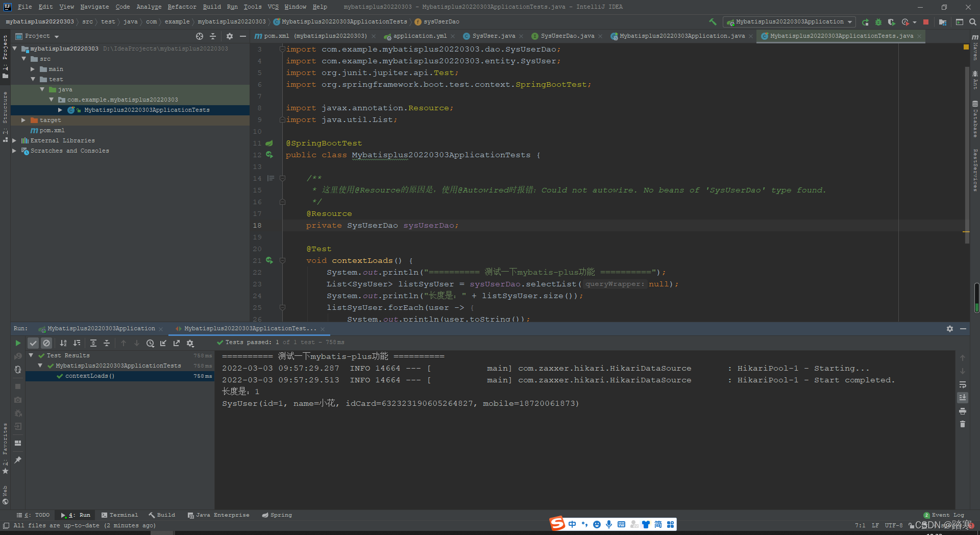This screenshot has height=535, width=980.
Task: Switch to the SysUserDao.java editor tab
Action: [567, 36]
